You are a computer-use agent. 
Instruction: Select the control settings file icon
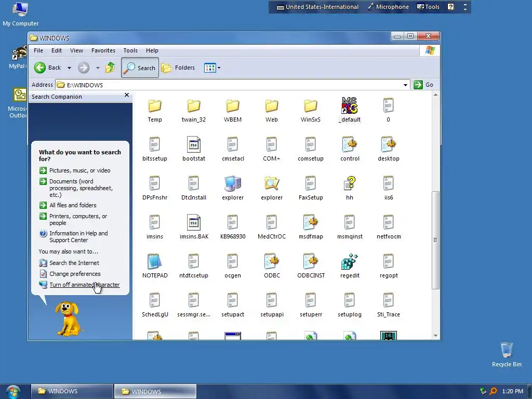pos(350,145)
